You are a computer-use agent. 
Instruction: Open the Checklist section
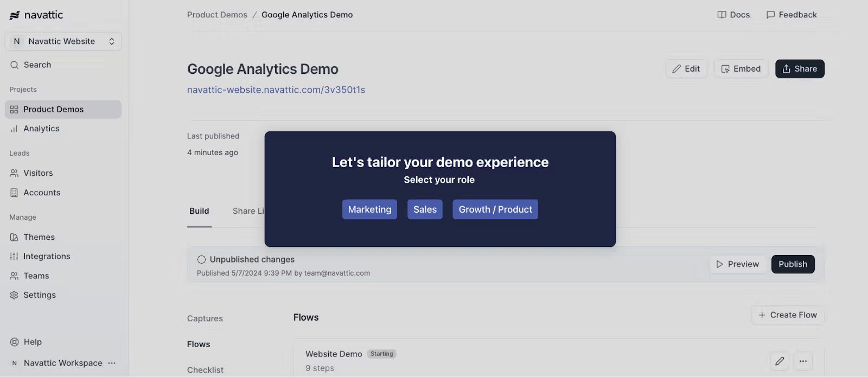point(205,370)
